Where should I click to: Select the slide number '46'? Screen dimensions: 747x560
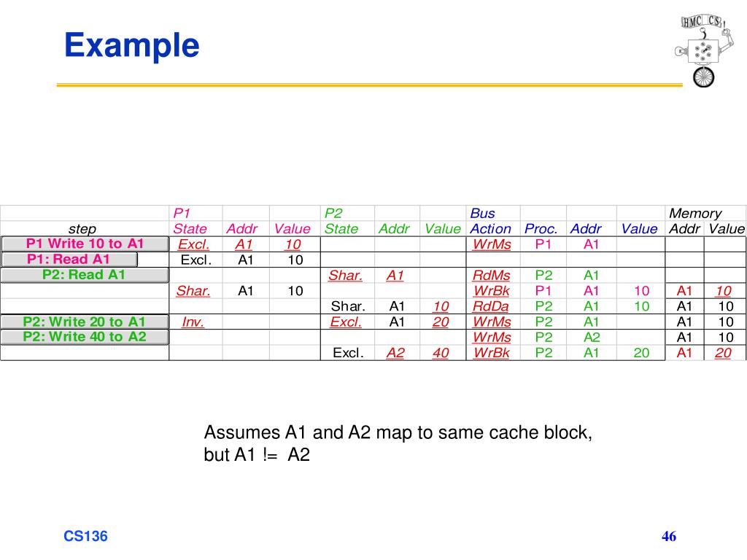(669, 536)
